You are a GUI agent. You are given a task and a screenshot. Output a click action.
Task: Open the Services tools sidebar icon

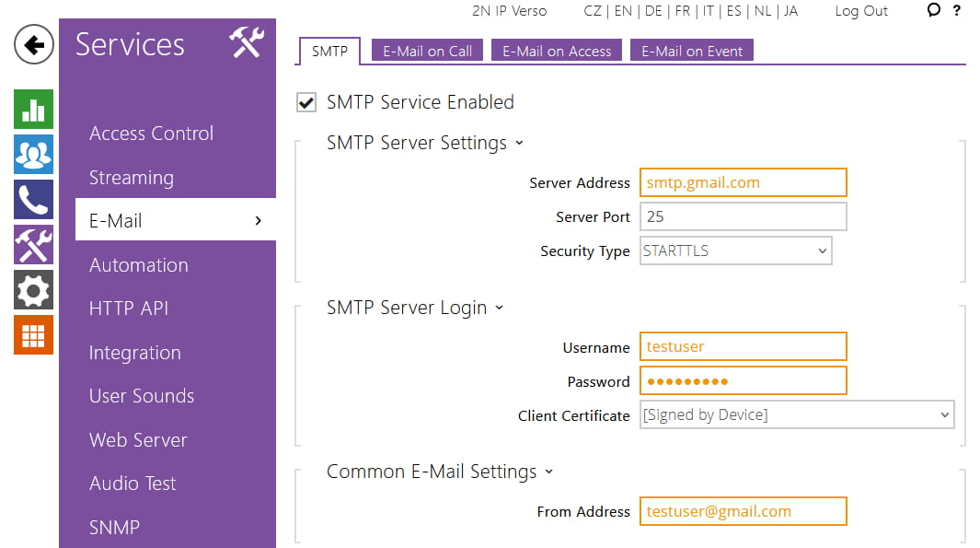pos(34,245)
